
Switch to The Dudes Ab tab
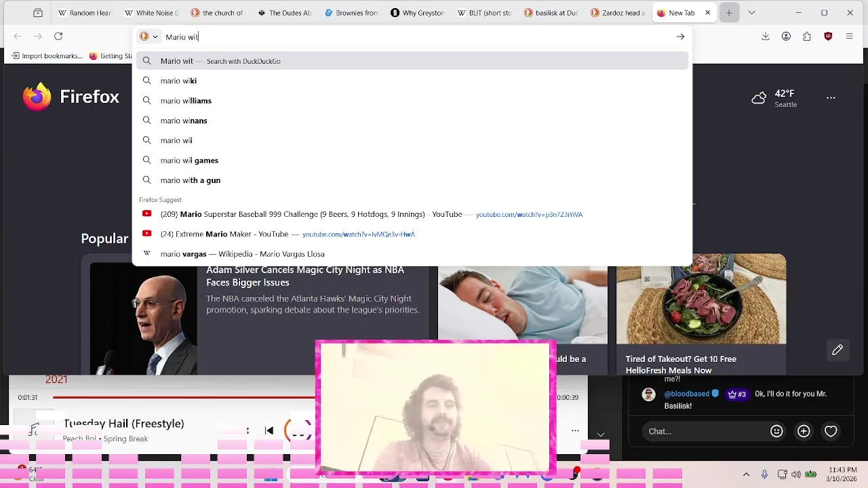284,13
